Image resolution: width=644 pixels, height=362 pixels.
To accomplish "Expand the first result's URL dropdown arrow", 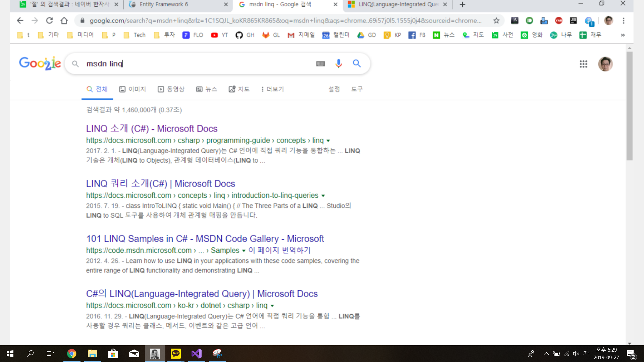I will point(328,141).
